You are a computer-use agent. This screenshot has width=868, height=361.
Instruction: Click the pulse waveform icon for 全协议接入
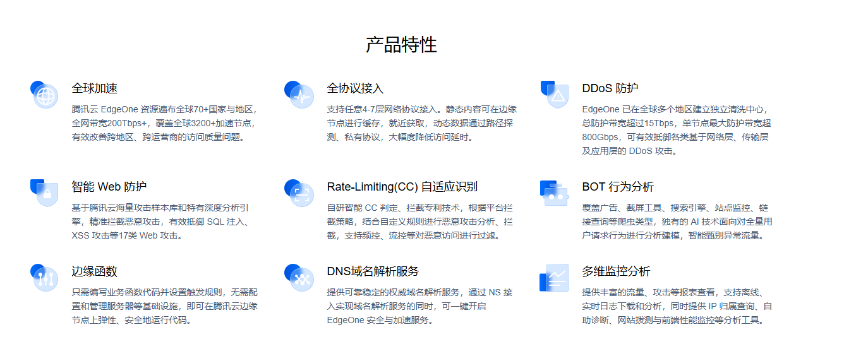point(299,95)
